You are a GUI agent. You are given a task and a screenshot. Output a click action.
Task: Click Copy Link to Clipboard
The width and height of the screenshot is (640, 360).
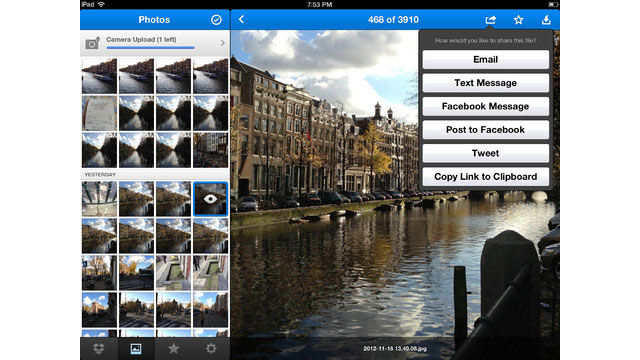tap(485, 177)
